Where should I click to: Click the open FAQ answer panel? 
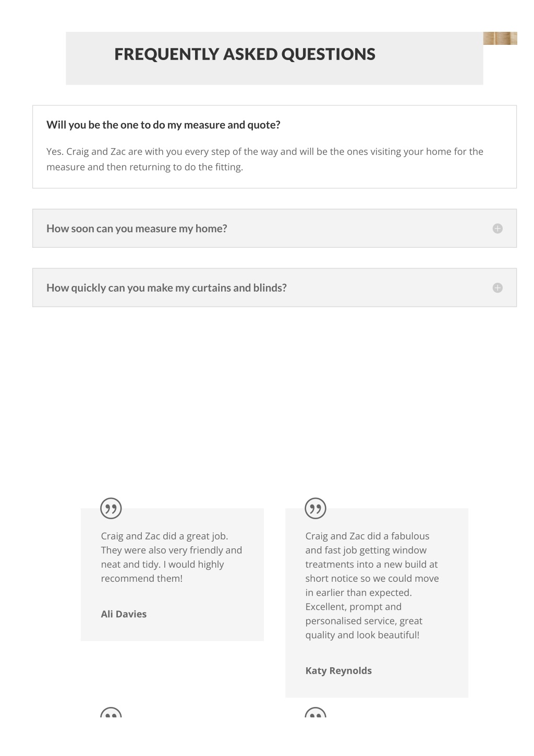tap(274, 147)
